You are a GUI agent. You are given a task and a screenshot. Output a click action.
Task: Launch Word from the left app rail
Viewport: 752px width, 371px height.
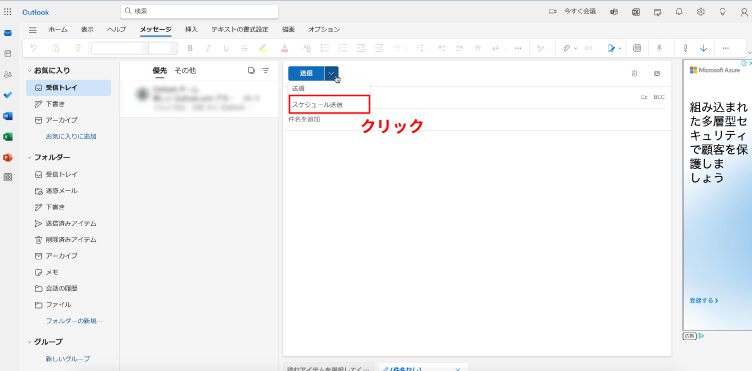[x=8, y=116]
